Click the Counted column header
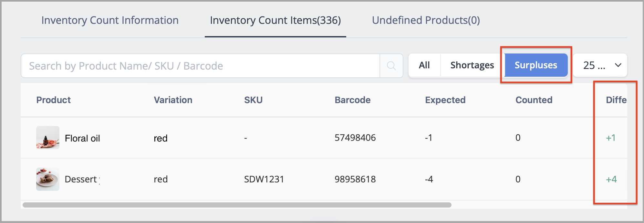 [x=534, y=100]
